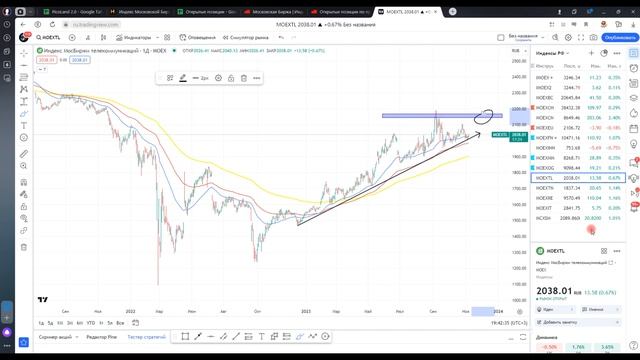The width and height of the screenshot is (640, 360).
Task: Open drawing settings in floating toolbar
Action: (x=218, y=78)
